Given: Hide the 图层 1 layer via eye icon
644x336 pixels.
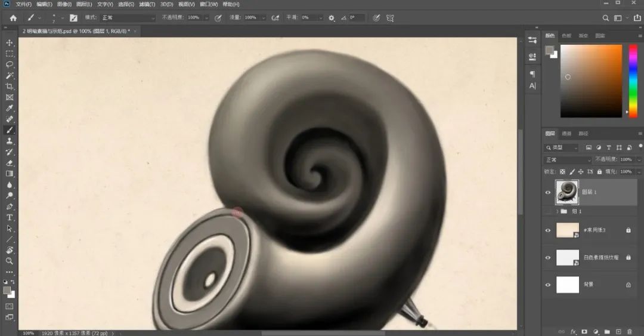Looking at the screenshot, I should click(x=548, y=192).
